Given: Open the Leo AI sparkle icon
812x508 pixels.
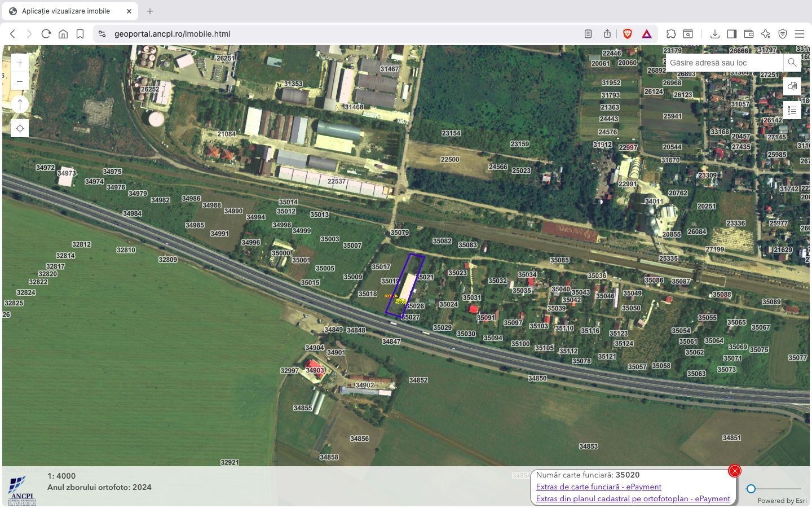Looking at the screenshot, I should click(x=766, y=34).
